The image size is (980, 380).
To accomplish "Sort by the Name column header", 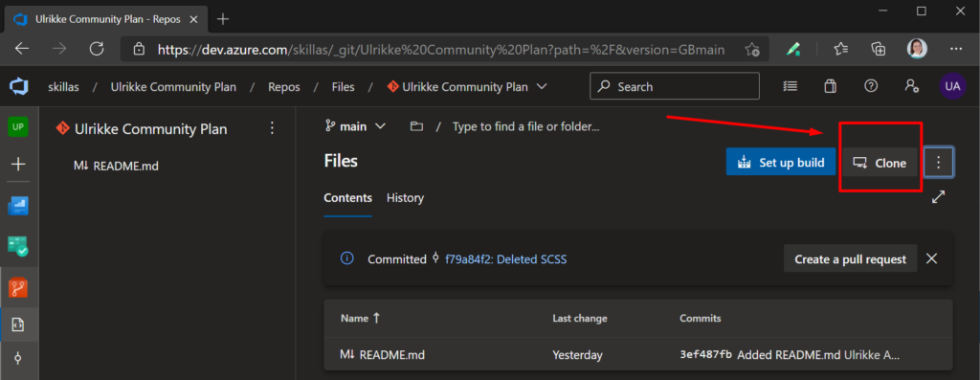I will [x=360, y=318].
